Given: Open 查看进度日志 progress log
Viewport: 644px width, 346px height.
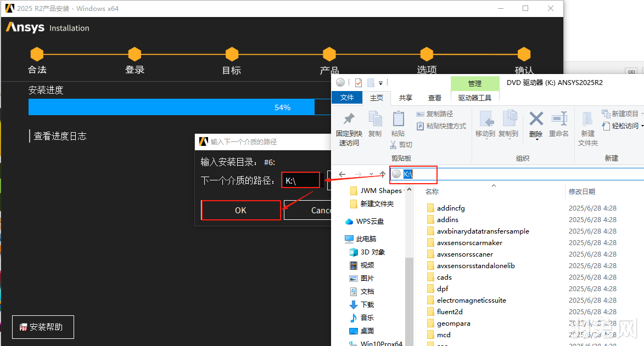Looking at the screenshot, I should click(61, 136).
